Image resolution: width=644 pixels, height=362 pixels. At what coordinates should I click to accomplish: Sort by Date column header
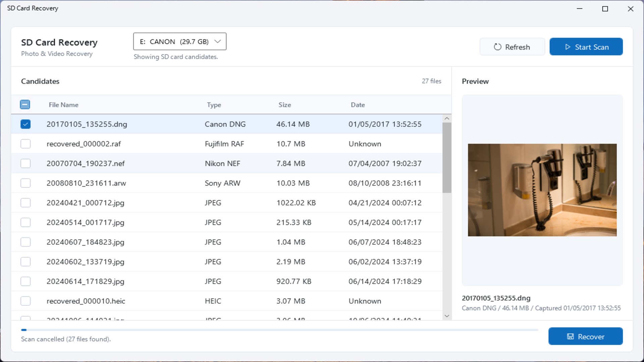pyautogui.click(x=358, y=105)
